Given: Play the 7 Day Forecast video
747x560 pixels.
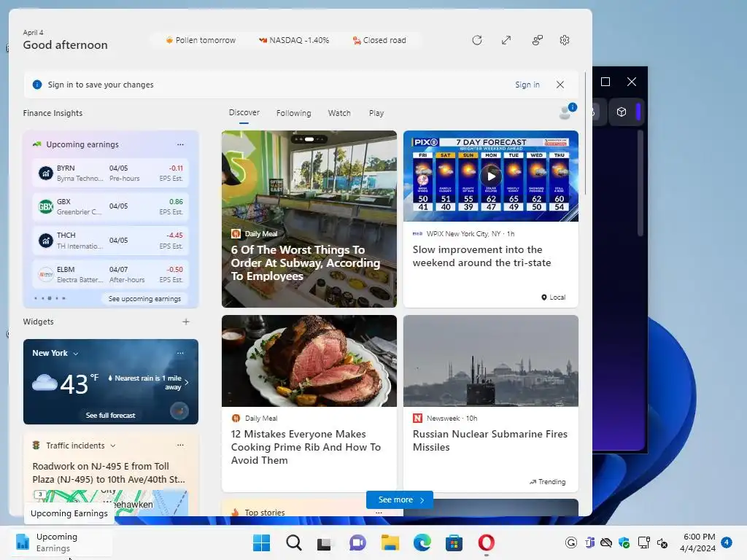Looking at the screenshot, I should 491,176.
